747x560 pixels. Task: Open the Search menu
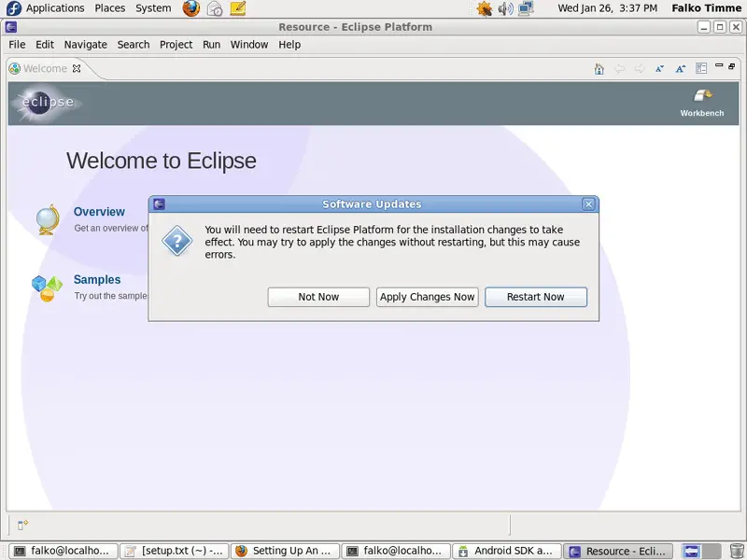(134, 45)
